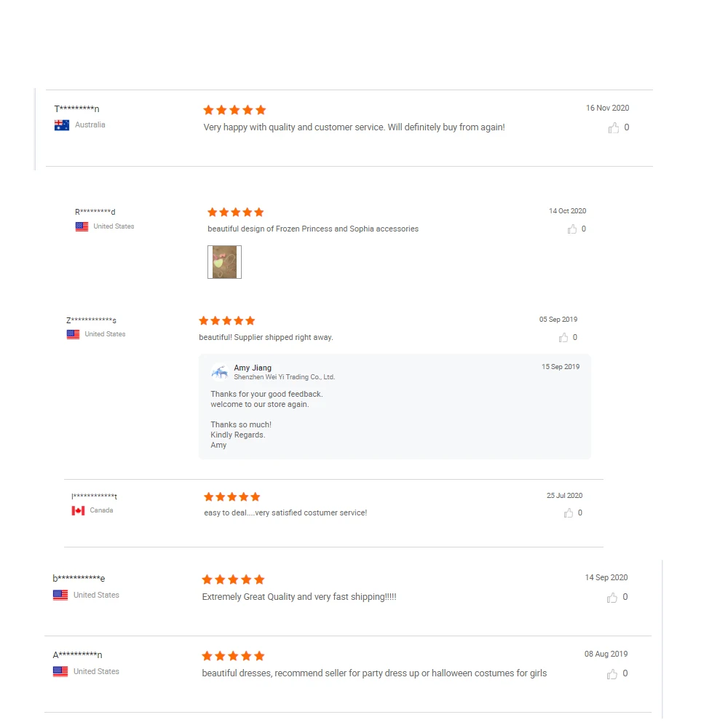This screenshot has height=728, width=728.
Task: Like the 16 Nov 2020 Australia review
Action: (614, 128)
